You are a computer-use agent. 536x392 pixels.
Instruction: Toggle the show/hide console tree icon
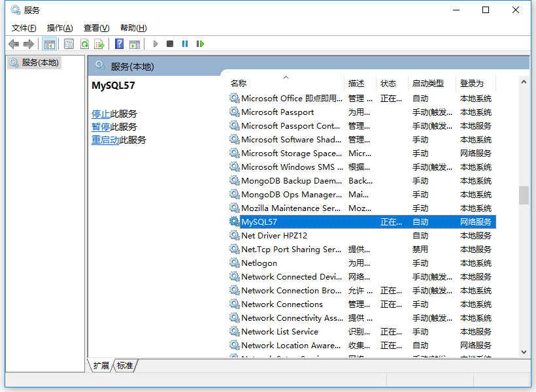click(49, 44)
